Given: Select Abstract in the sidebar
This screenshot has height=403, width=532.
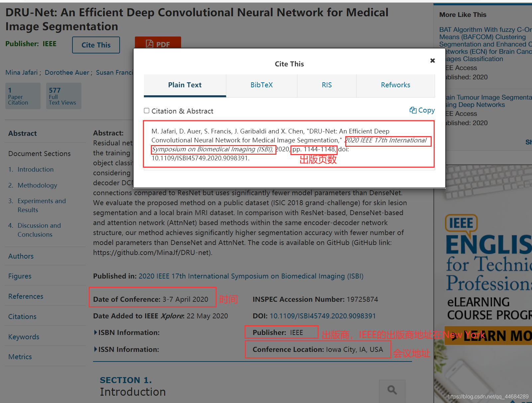Looking at the screenshot, I should [x=22, y=133].
